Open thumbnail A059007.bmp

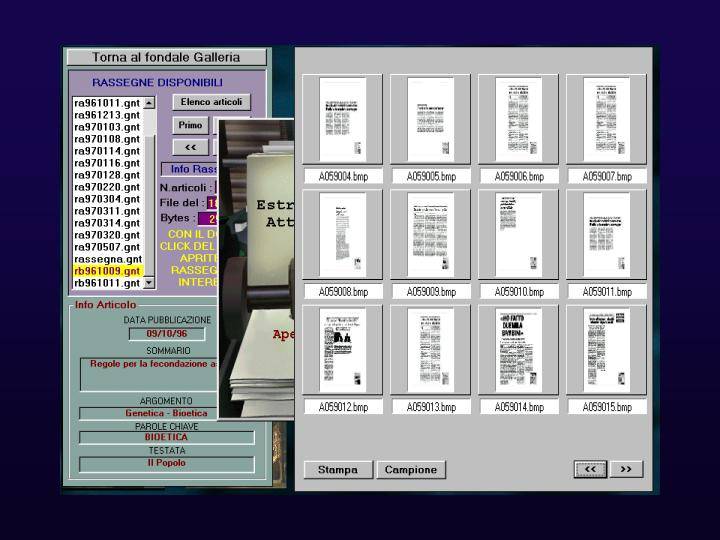607,119
